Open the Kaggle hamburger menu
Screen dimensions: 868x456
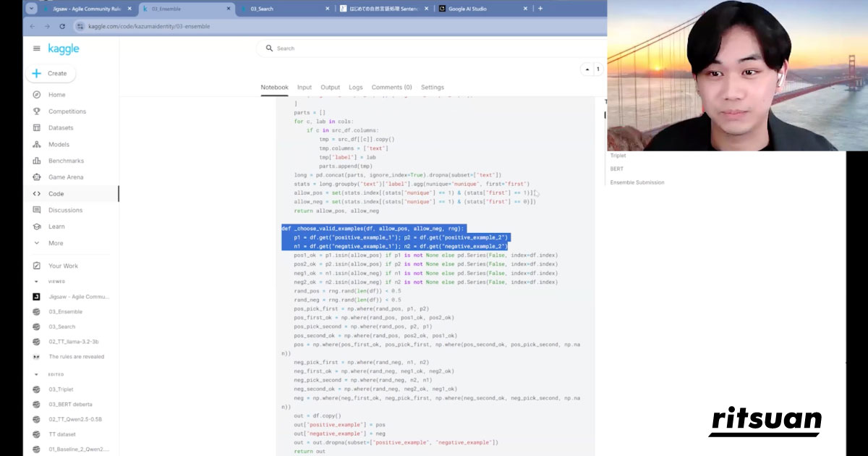tap(37, 48)
